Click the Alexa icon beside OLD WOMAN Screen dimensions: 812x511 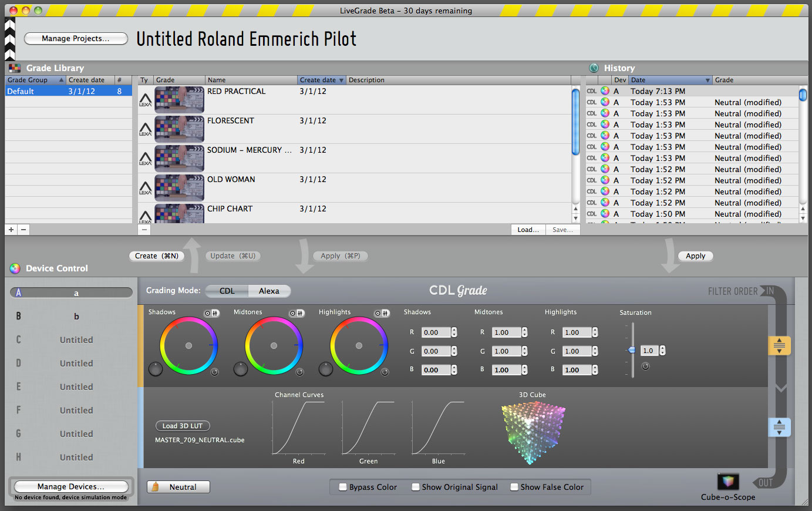tap(146, 188)
